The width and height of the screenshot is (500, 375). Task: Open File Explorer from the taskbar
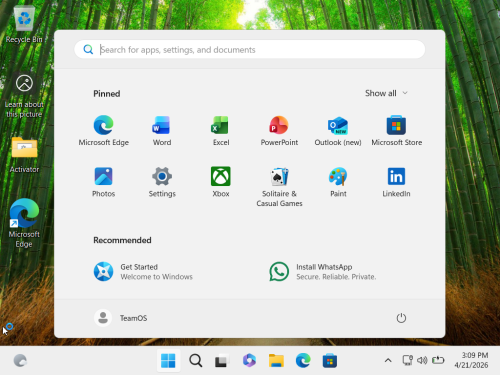click(276, 361)
